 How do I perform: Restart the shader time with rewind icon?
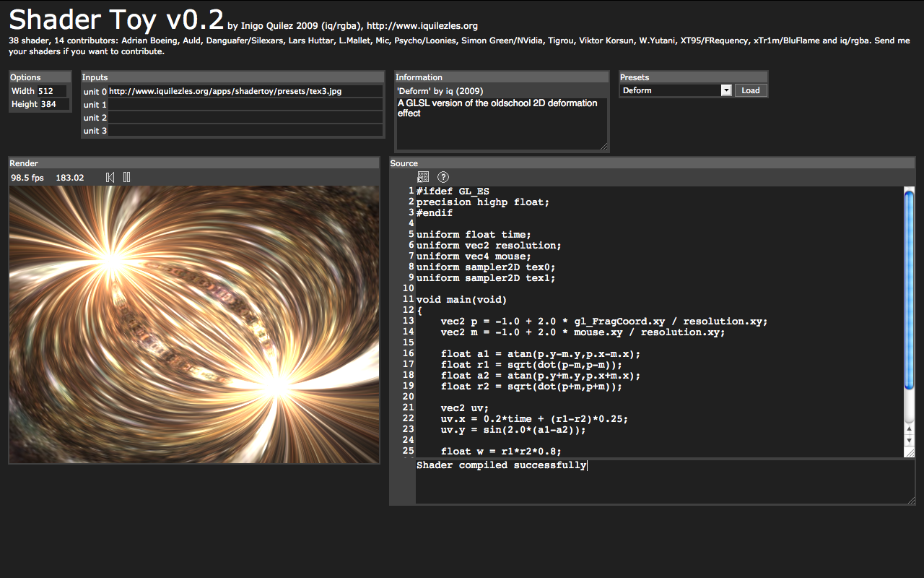(x=110, y=178)
